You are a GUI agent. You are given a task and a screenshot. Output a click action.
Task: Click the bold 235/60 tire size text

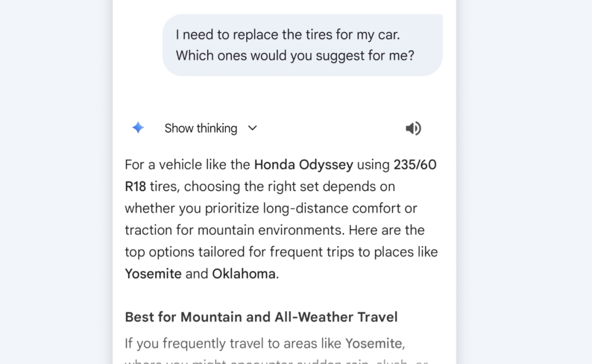point(415,164)
